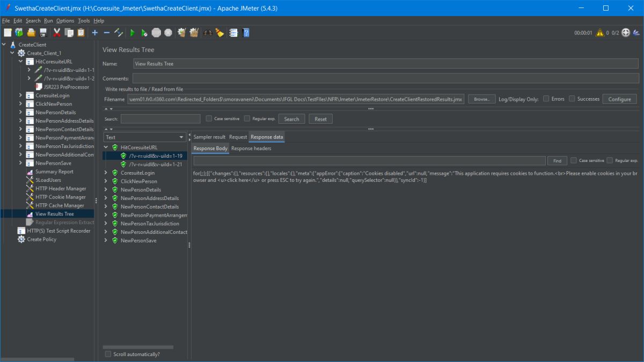Open the Tools menu
The width and height of the screenshot is (644, 362).
click(x=84, y=21)
